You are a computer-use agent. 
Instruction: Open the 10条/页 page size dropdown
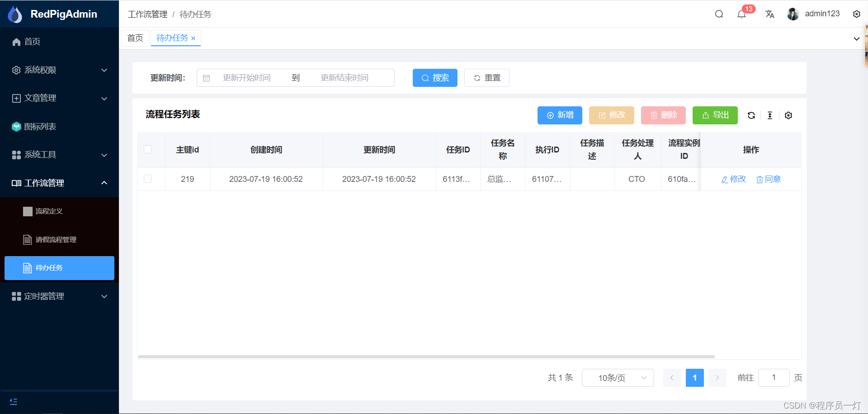618,378
